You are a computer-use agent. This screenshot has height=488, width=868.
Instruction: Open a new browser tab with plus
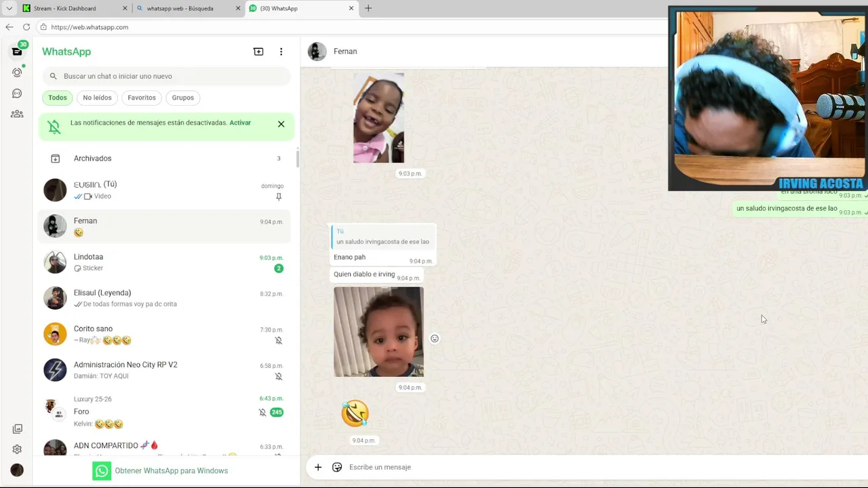tap(368, 8)
